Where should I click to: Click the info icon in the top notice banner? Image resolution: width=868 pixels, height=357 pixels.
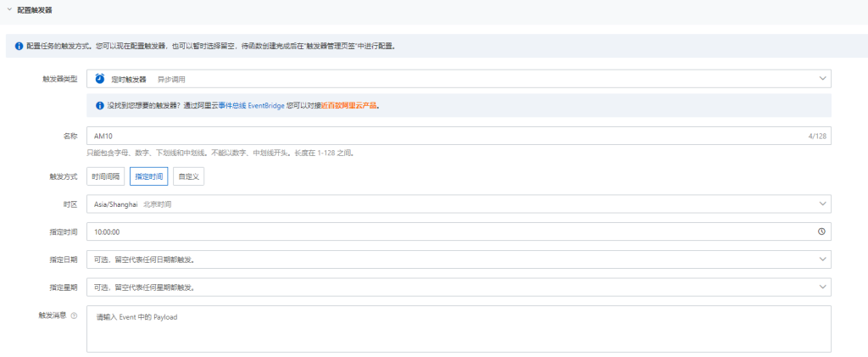[x=19, y=46]
